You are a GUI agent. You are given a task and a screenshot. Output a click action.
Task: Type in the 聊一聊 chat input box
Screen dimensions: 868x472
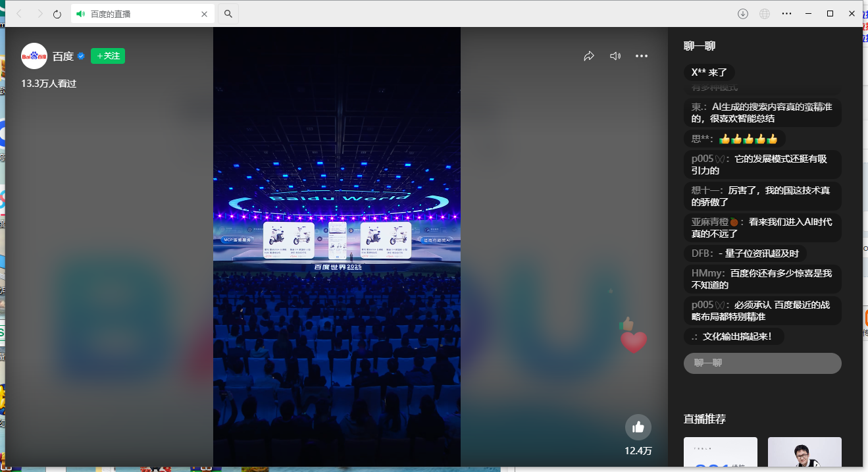coord(762,363)
